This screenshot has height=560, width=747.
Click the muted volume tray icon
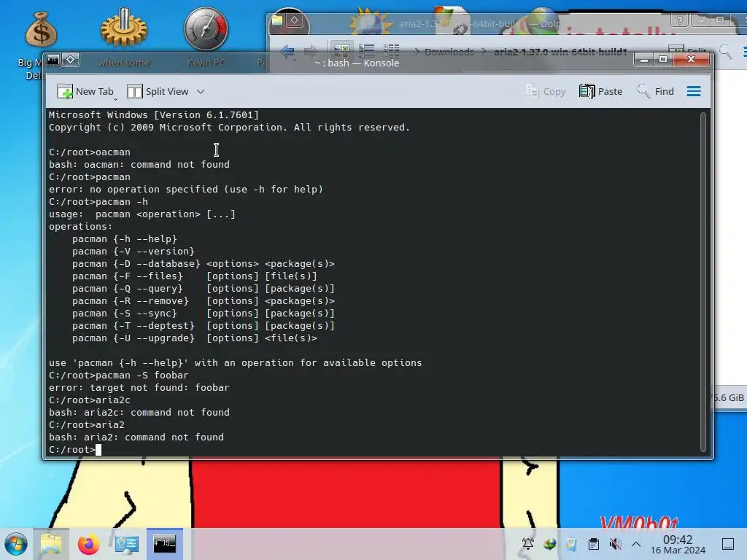coord(615,544)
